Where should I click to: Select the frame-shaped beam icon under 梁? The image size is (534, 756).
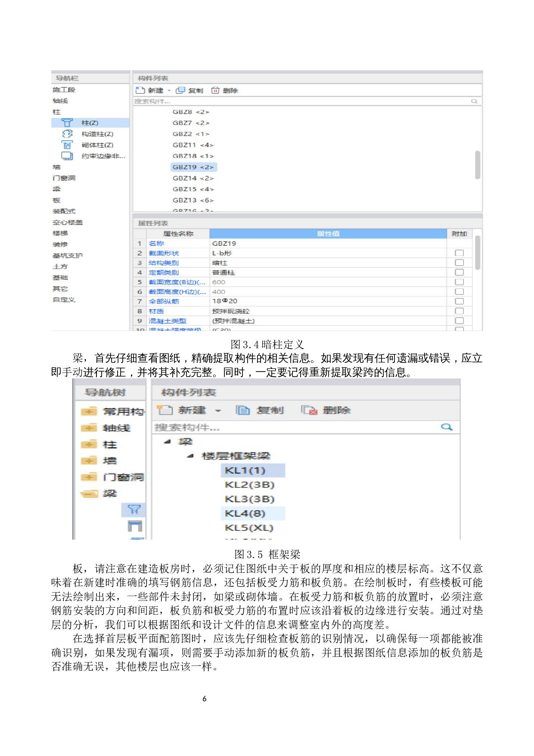pyautogui.click(x=135, y=526)
